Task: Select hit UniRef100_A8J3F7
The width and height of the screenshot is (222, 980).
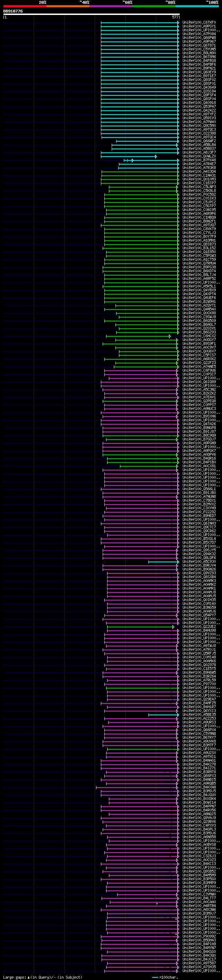Action: pyautogui.click(x=199, y=153)
